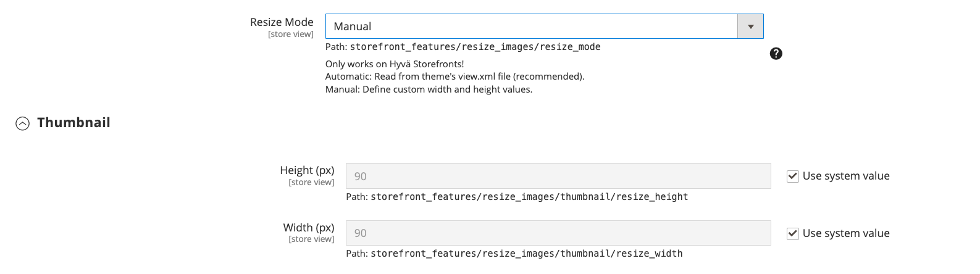Collapse the Thumbnail section using circle icon
The height and width of the screenshot is (274, 980).
pos(22,123)
